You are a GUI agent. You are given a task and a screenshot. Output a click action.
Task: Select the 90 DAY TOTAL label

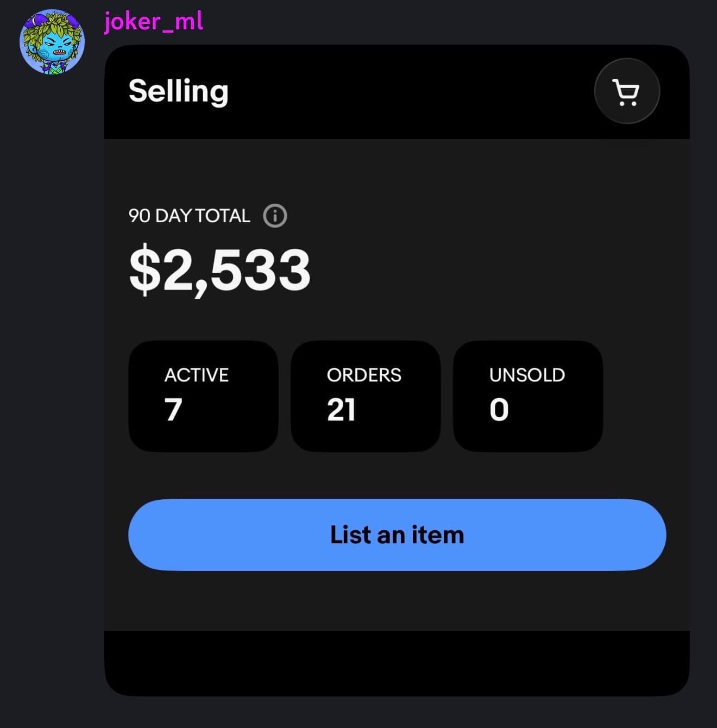tap(189, 216)
